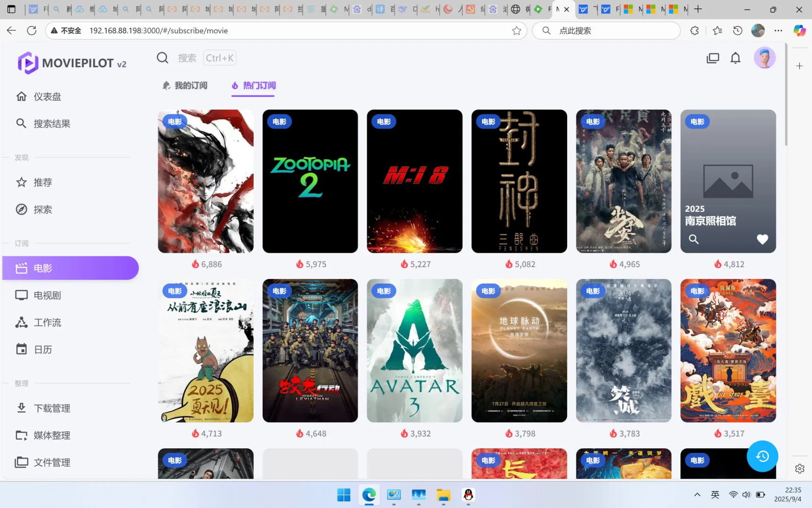Click the blue floating history button

pos(762,456)
